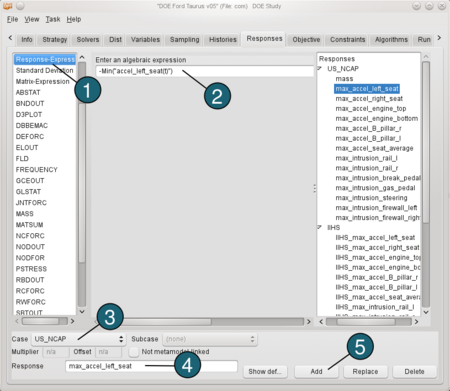Select max_accel_engine_top in Responses tree
The image size is (450, 391).
pyautogui.click(x=371, y=108)
